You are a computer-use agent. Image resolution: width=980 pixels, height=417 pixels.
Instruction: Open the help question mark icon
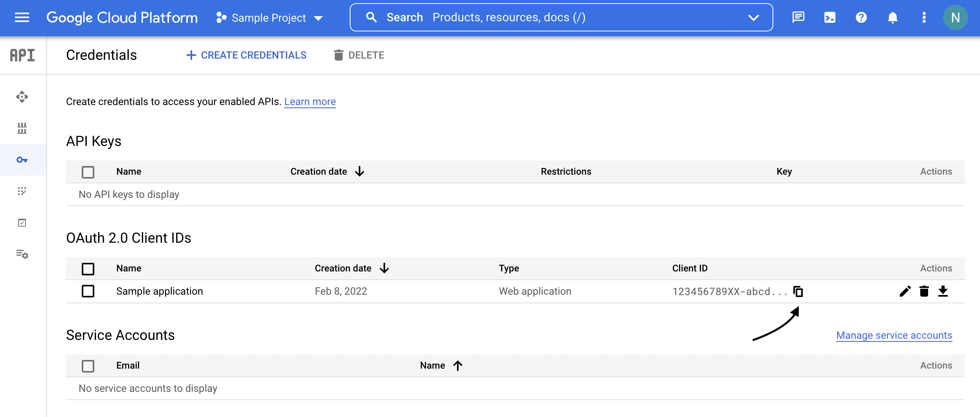coord(861,18)
